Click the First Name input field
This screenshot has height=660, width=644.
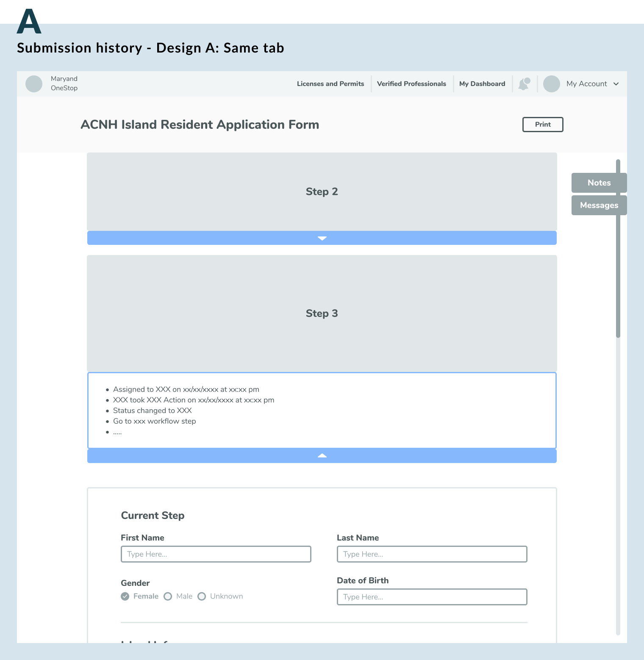[x=216, y=554]
